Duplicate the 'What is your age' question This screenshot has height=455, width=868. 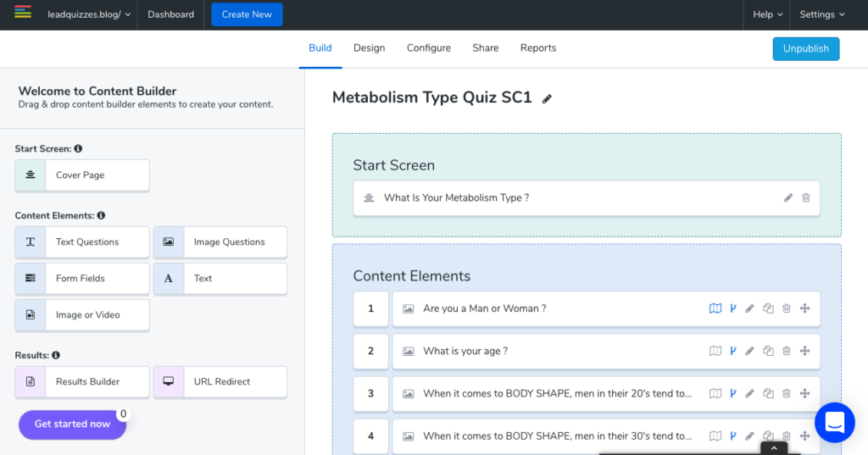click(768, 351)
